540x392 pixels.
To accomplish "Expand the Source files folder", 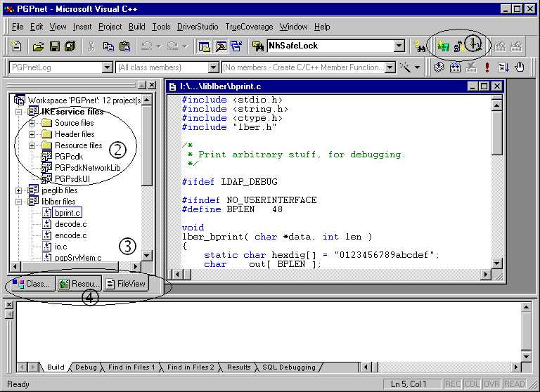I will [x=32, y=123].
